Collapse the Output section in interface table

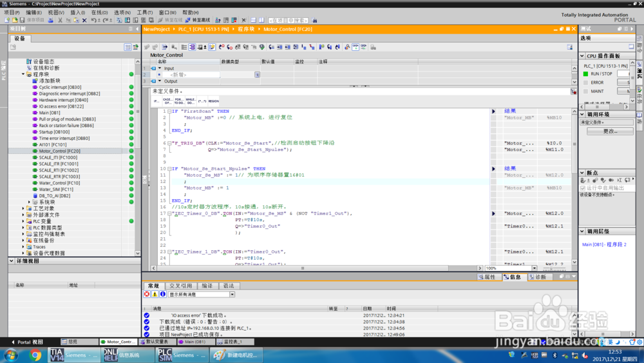pos(160,81)
